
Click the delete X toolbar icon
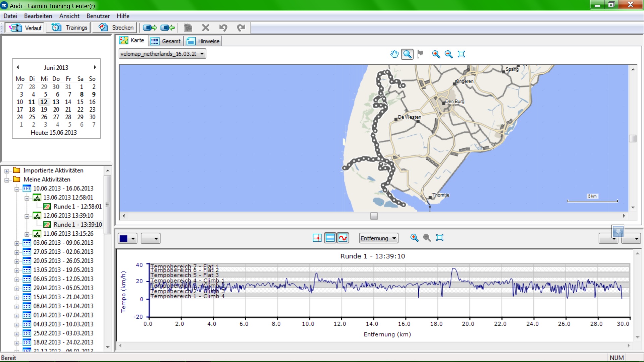point(206,28)
